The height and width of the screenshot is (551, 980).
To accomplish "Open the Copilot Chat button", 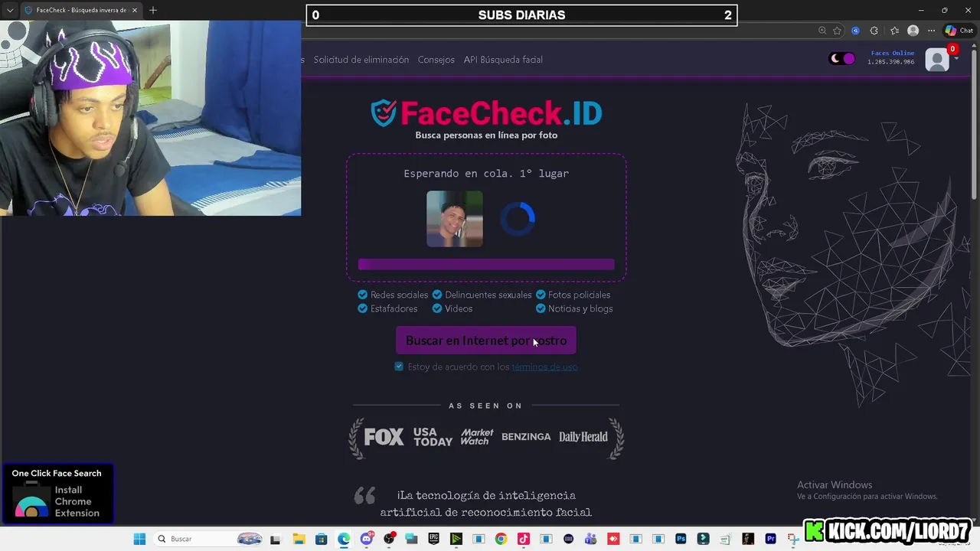I will point(959,31).
